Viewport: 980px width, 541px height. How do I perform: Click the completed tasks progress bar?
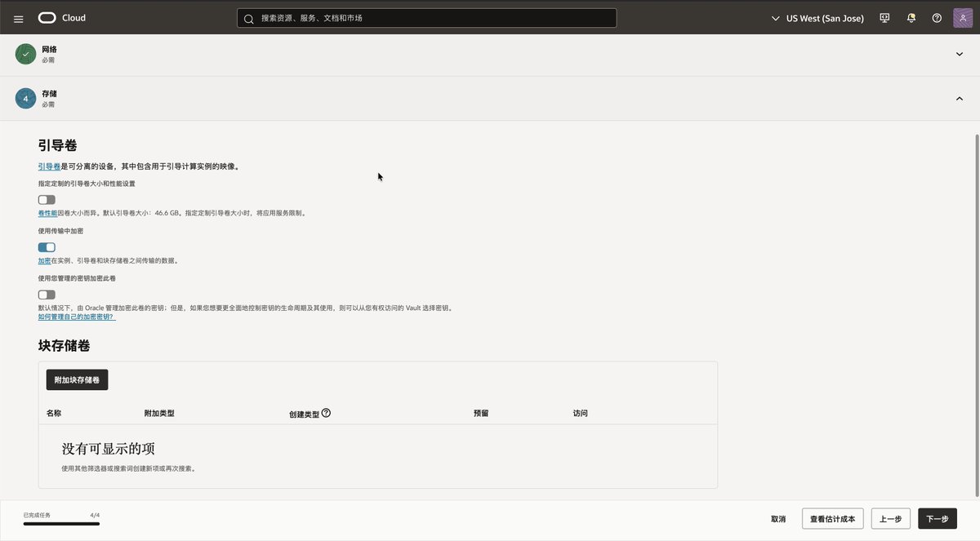click(61, 523)
